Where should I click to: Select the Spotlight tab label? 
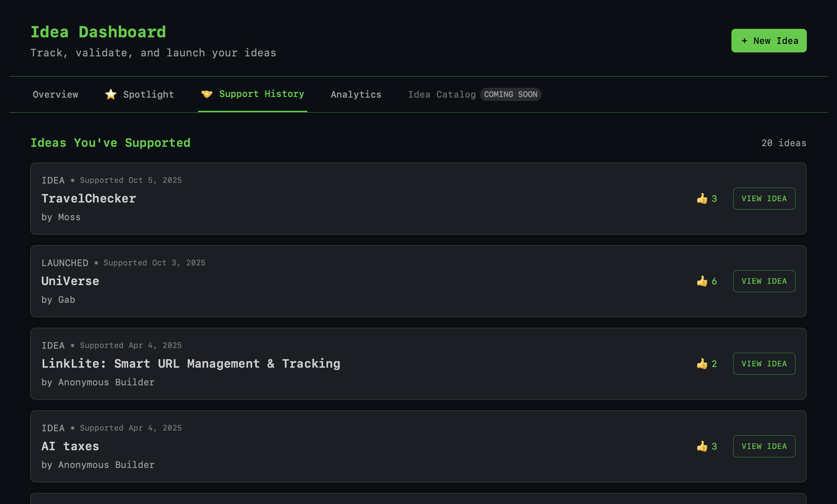(x=149, y=94)
